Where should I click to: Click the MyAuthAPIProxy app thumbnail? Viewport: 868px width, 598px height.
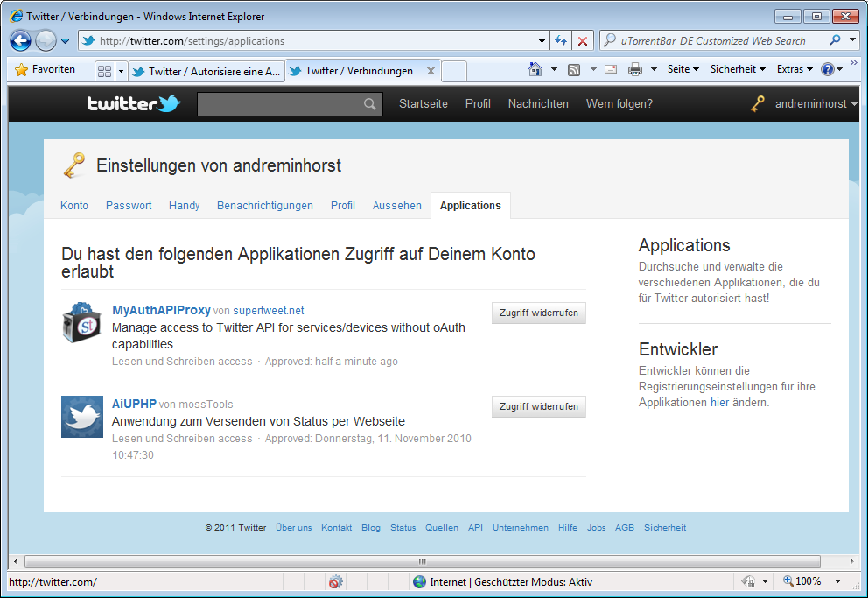pos(81,322)
